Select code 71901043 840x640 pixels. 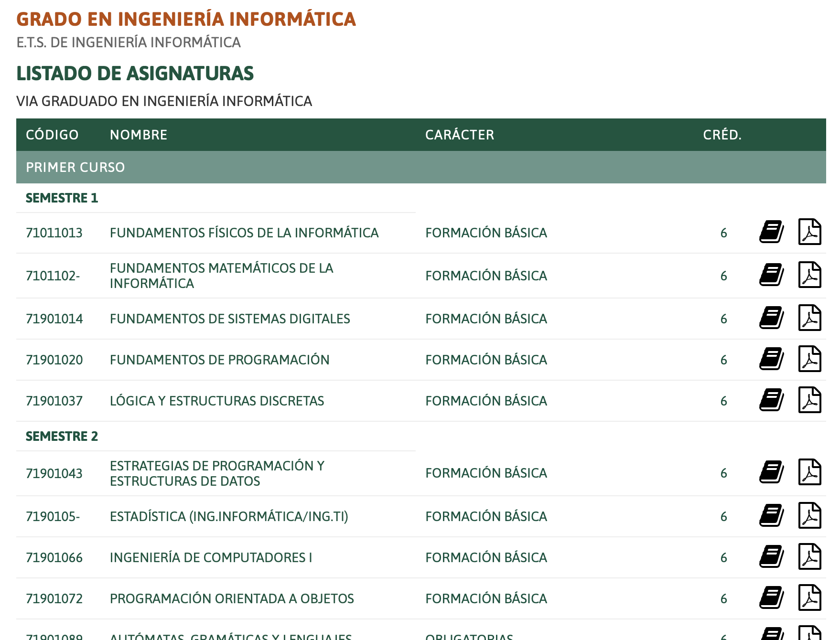point(54,473)
